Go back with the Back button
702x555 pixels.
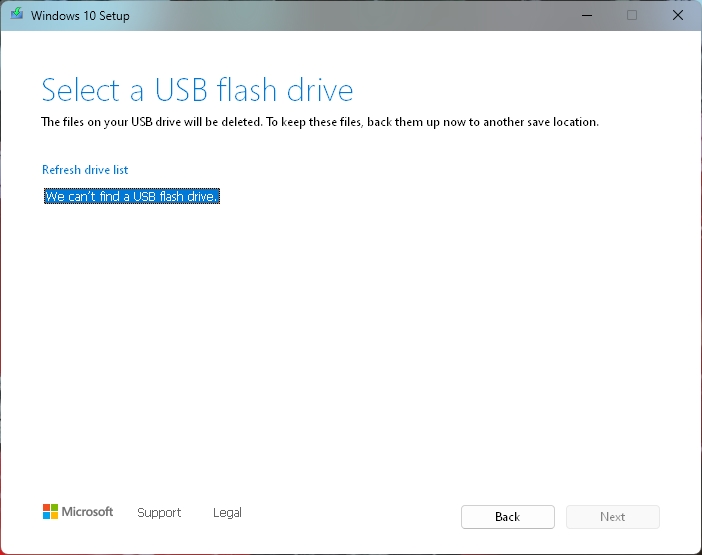508,517
